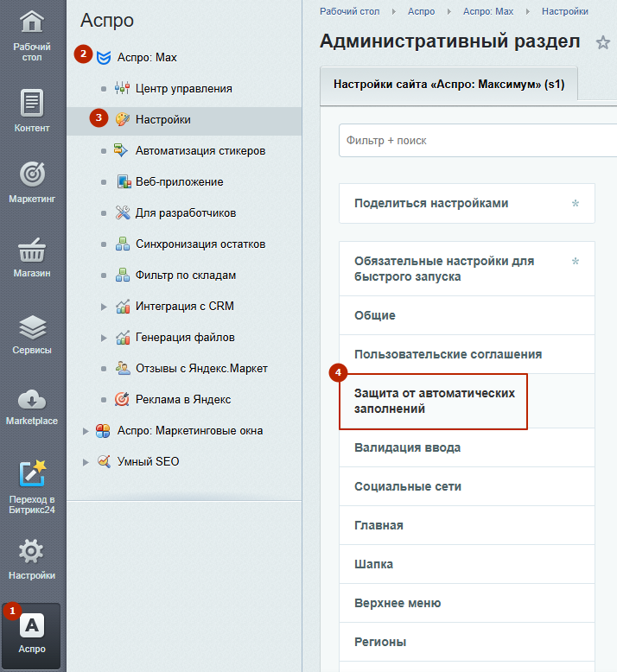Open Центр управления in the tree

pyautogui.click(x=183, y=88)
